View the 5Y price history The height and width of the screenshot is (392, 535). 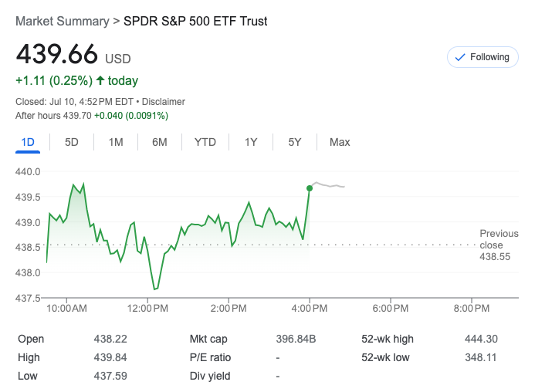[295, 142]
